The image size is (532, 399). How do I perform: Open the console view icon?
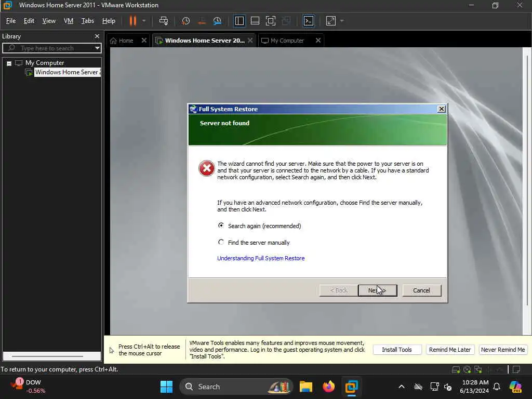coord(309,21)
